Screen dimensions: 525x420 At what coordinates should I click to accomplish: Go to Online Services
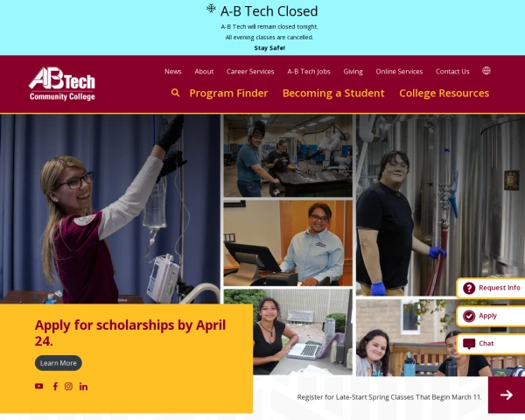pyautogui.click(x=399, y=72)
